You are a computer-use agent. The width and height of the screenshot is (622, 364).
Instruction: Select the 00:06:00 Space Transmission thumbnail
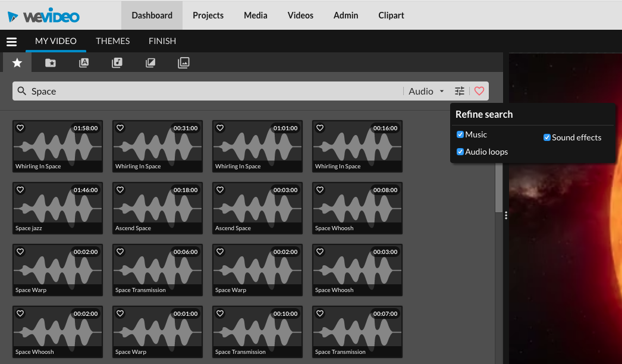pos(158,270)
